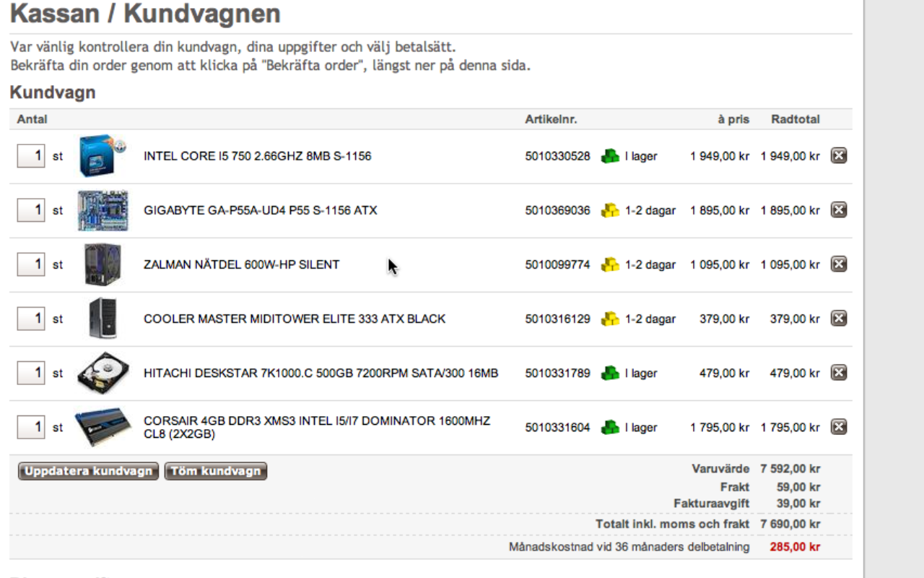This screenshot has height=578, width=924.
Task: Open INTEL CORE I5 750 2.66GHZ product link
Action: [x=258, y=156]
